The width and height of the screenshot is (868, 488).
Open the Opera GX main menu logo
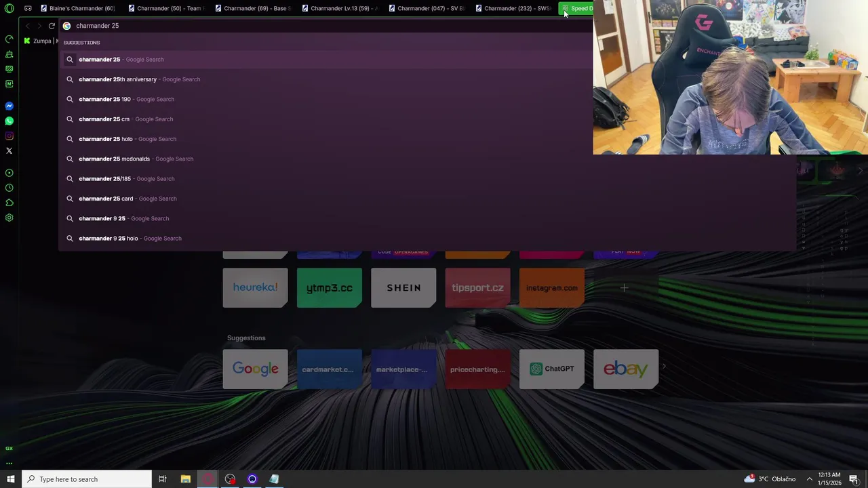pyautogui.click(x=9, y=9)
